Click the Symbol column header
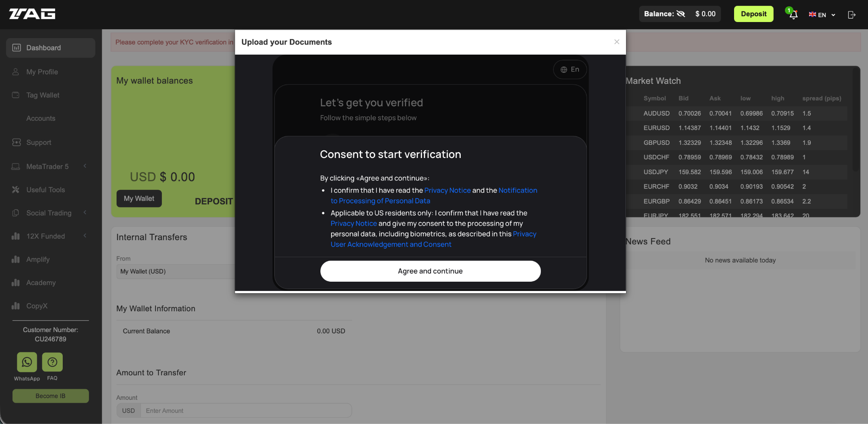Viewport: 868px width, 424px height. (x=654, y=98)
